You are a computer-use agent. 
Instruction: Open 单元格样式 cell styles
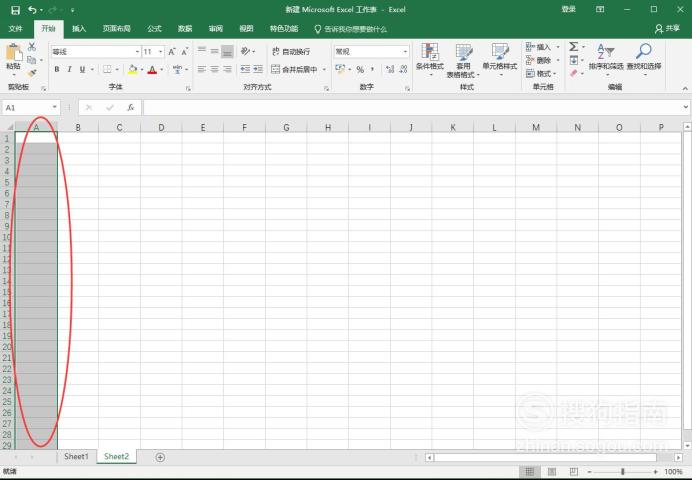click(x=500, y=59)
